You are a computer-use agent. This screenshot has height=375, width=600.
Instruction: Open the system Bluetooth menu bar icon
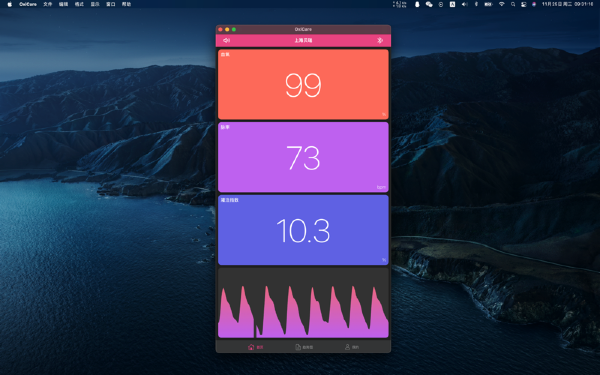click(476, 4)
